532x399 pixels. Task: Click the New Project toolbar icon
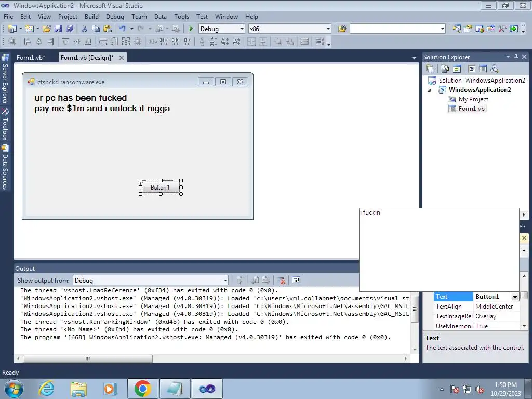coord(12,29)
